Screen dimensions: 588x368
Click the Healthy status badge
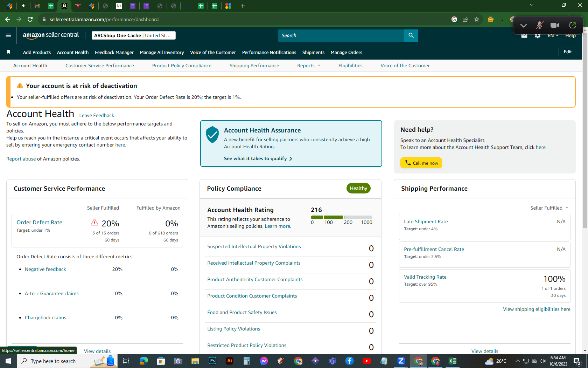pyautogui.click(x=358, y=188)
